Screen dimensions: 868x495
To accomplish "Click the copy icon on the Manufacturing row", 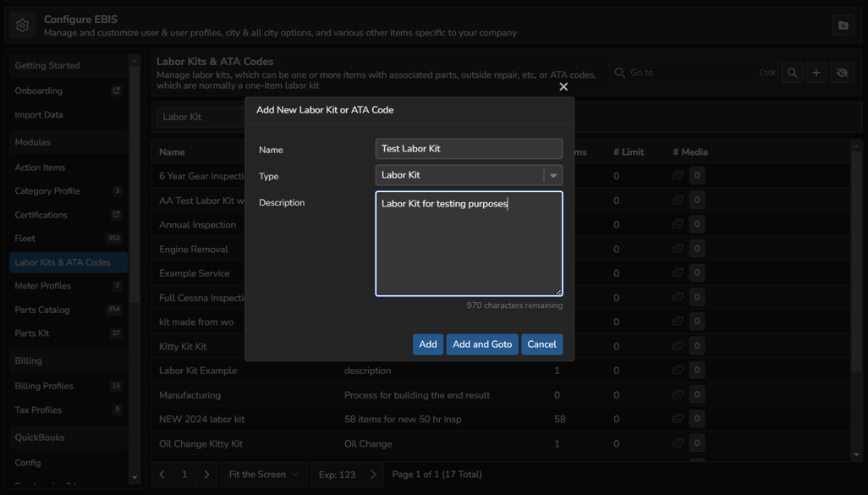I will point(677,394).
